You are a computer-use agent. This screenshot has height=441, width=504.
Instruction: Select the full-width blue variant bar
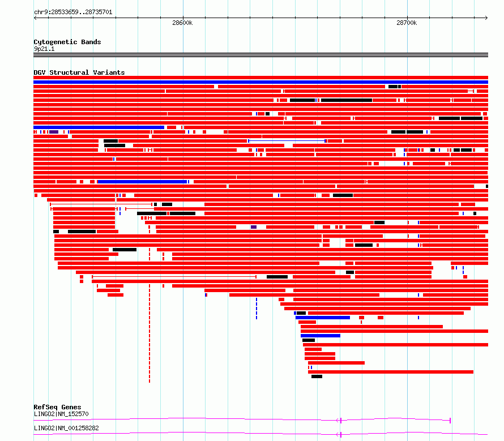point(260,82)
